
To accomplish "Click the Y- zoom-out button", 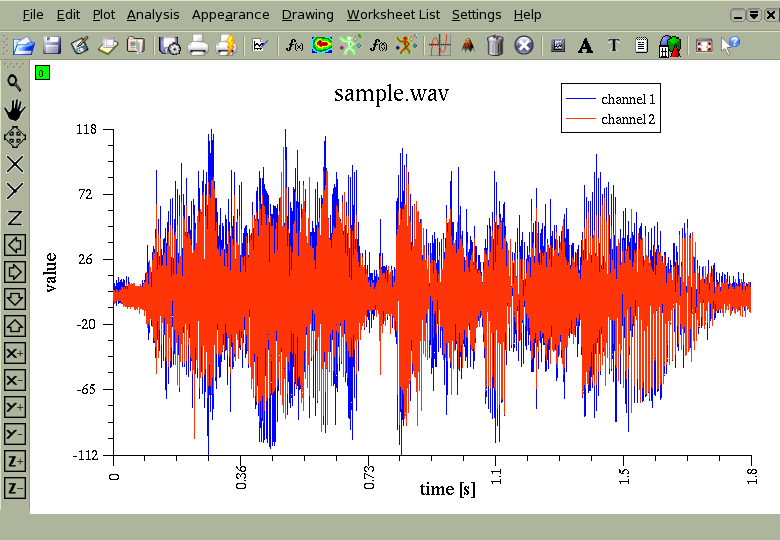I will 14,434.
